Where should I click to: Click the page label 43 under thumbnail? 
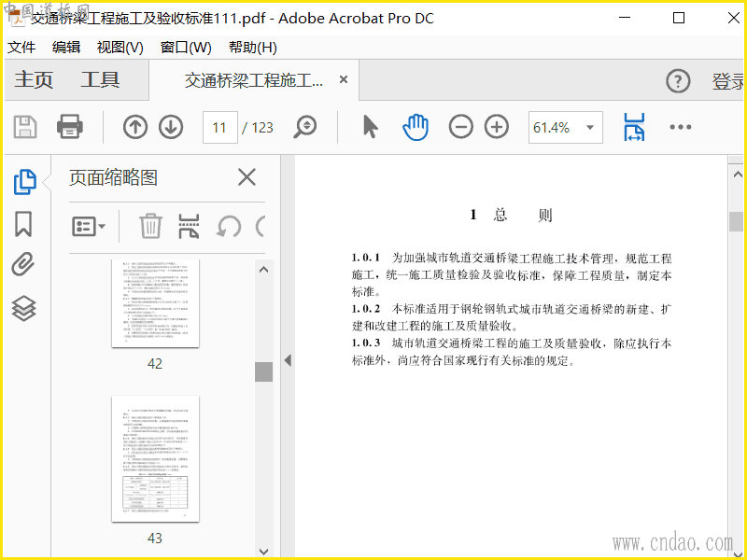(x=155, y=539)
